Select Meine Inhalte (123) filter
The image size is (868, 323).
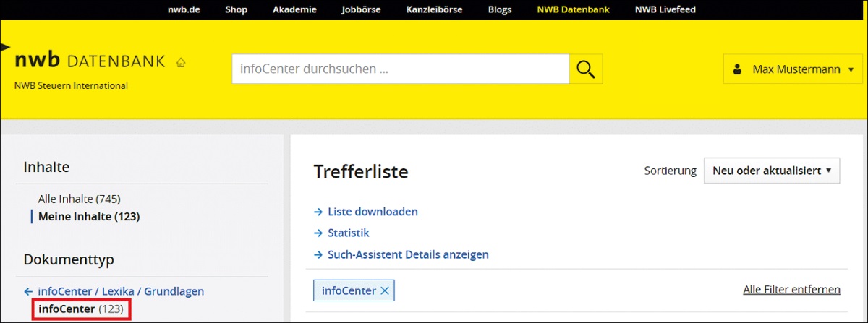88,216
